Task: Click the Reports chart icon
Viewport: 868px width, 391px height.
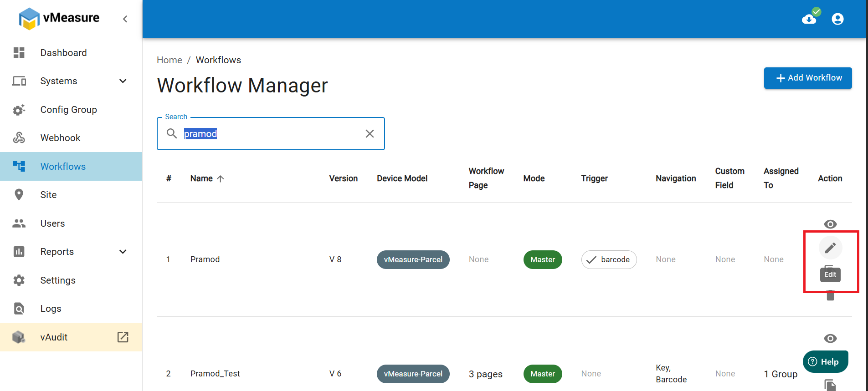Action: tap(19, 252)
